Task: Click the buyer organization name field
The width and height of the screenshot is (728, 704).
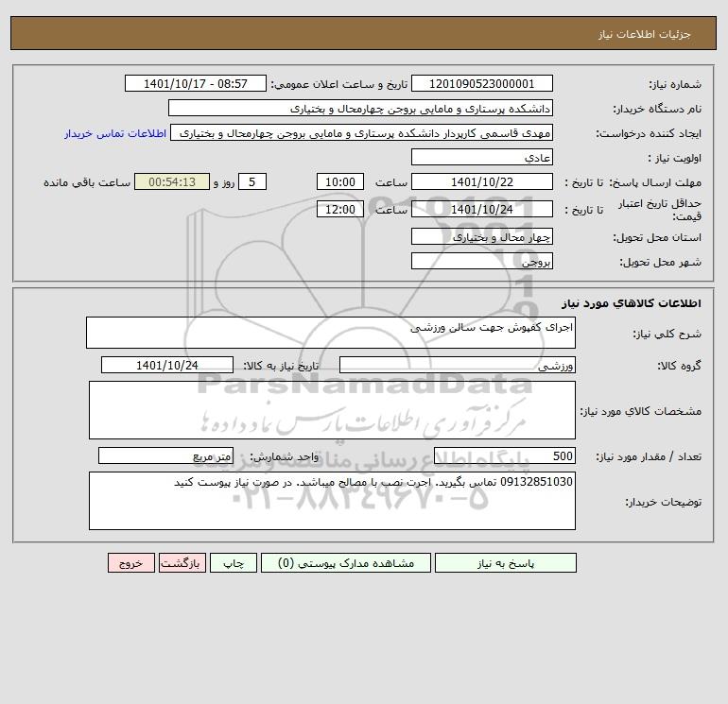Action: tap(360, 108)
